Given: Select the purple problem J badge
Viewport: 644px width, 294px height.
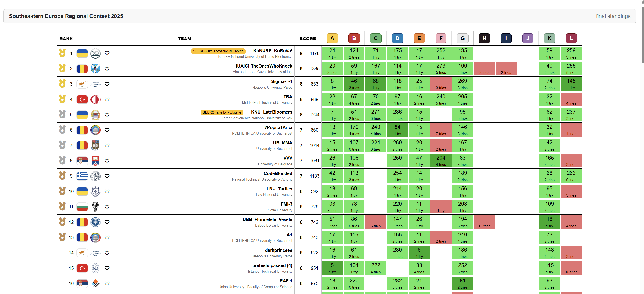Looking at the screenshot, I should point(528,38).
